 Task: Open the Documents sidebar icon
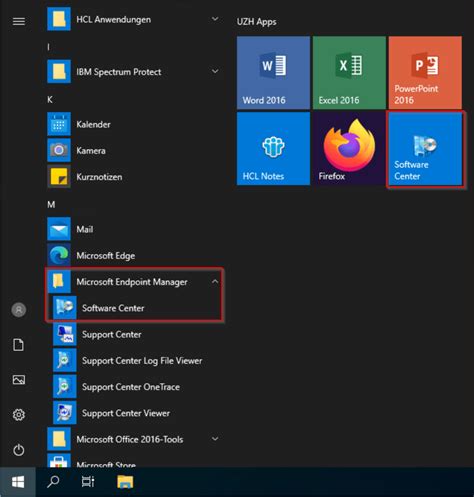19,345
